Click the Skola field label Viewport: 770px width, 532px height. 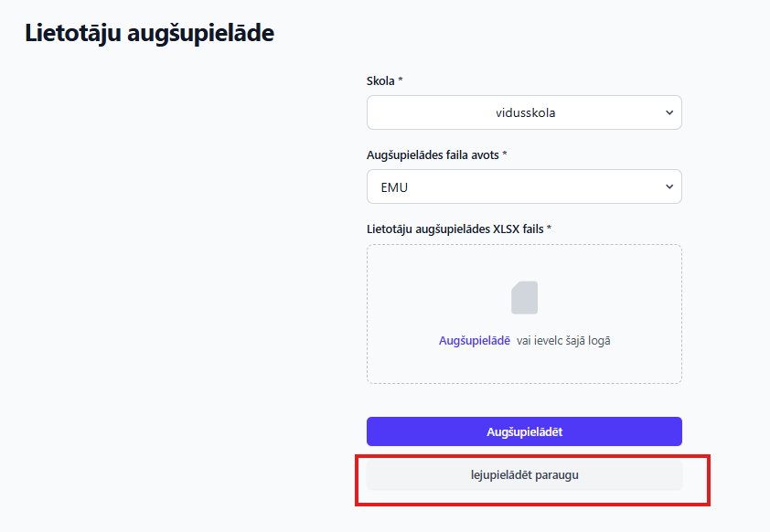[x=380, y=81]
